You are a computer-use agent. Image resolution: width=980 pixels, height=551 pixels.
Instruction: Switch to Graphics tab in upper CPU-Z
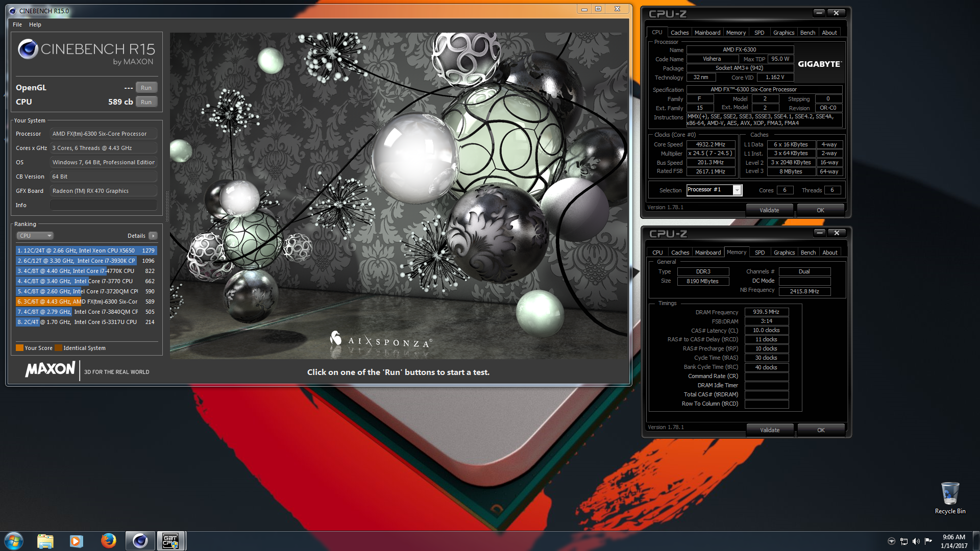coord(783,33)
